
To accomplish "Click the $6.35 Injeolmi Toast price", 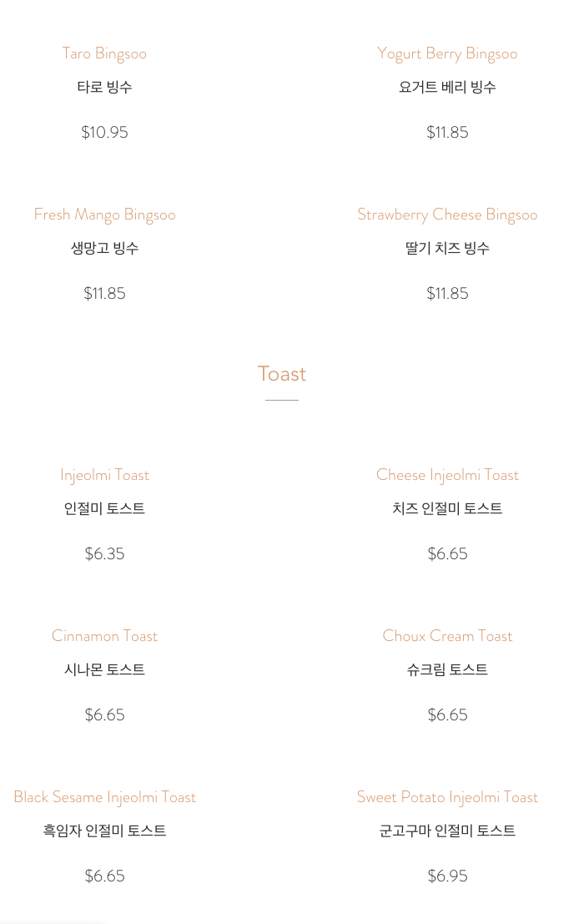I will [x=104, y=554].
